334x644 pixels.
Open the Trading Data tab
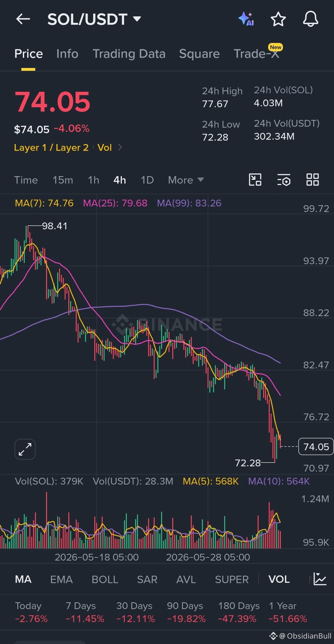tap(129, 54)
